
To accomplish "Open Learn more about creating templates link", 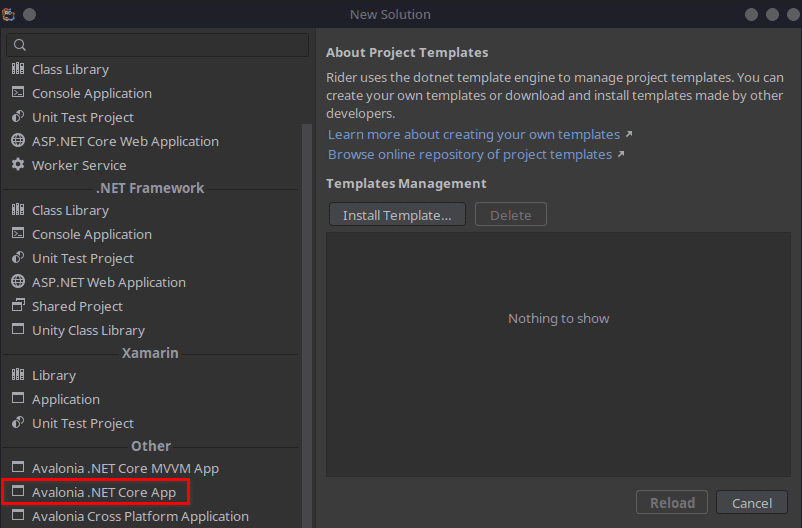I will click(474, 135).
